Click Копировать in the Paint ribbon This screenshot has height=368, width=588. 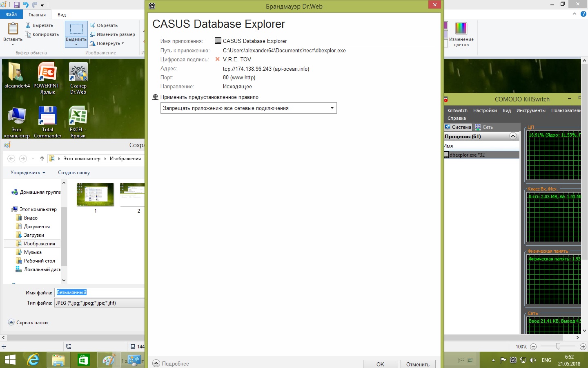click(42, 34)
